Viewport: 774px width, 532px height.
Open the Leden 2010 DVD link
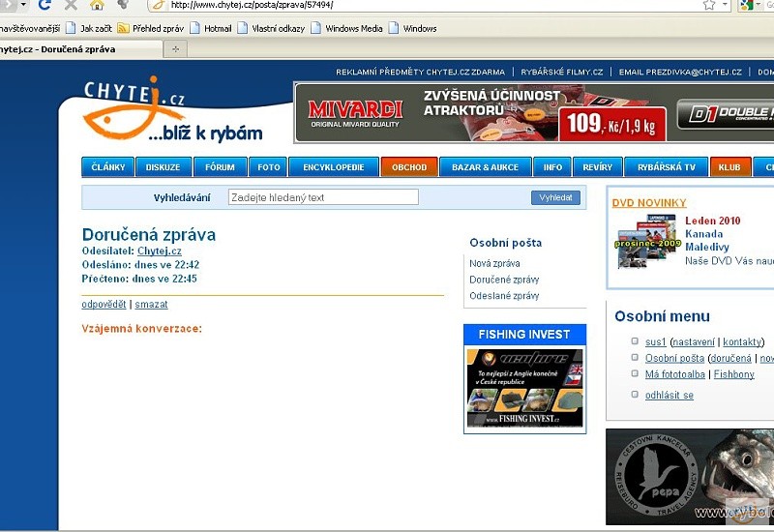(x=712, y=221)
